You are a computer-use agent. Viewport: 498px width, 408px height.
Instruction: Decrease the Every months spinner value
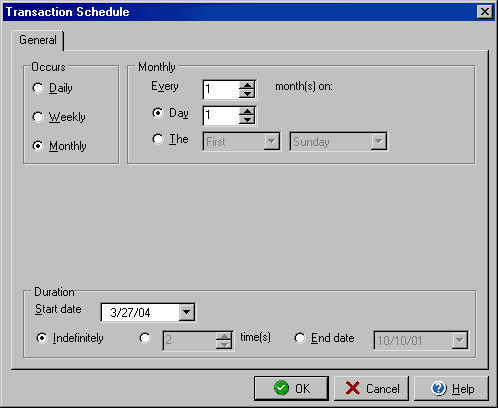pos(247,94)
